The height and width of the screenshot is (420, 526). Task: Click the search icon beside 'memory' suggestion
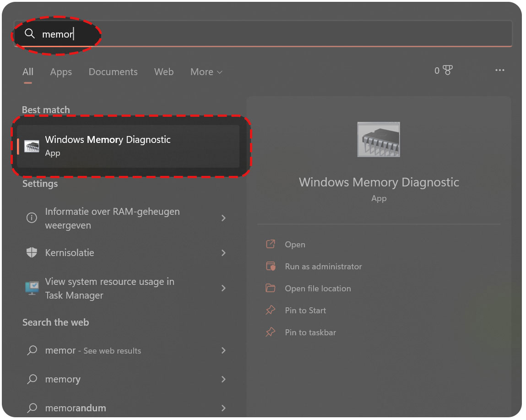(x=32, y=379)
